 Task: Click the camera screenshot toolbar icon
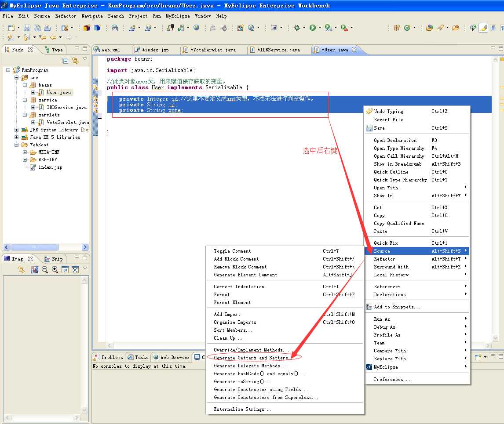274,28
